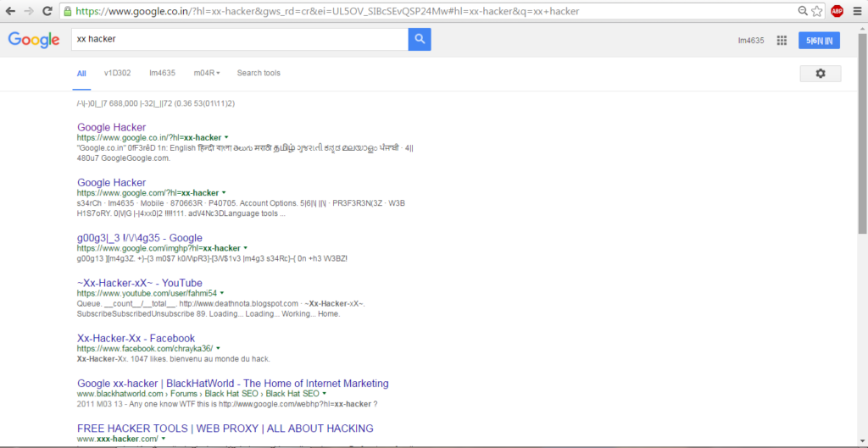868x448 pixels.
Task: Click the green HTTPS padlock icon
Action: 68,10
